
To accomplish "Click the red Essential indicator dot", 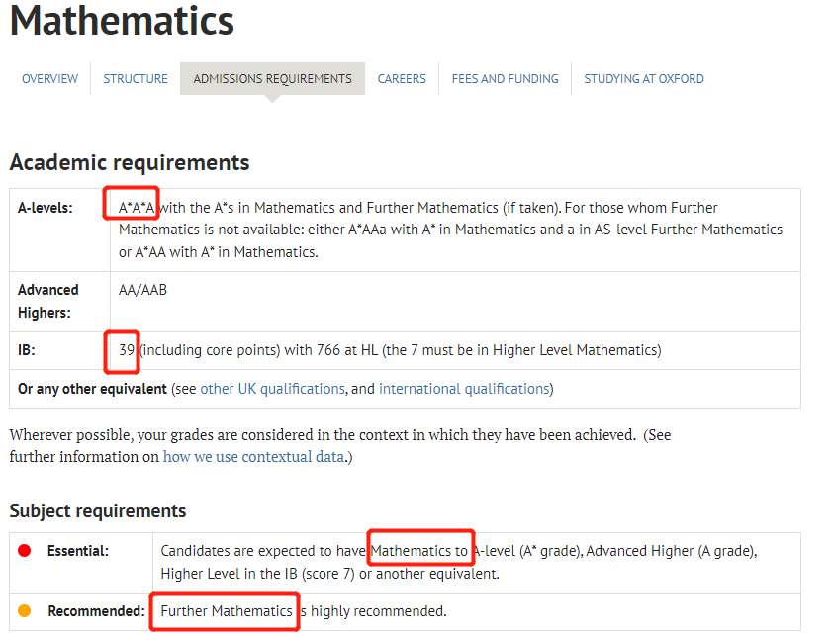I will [24, 550].
